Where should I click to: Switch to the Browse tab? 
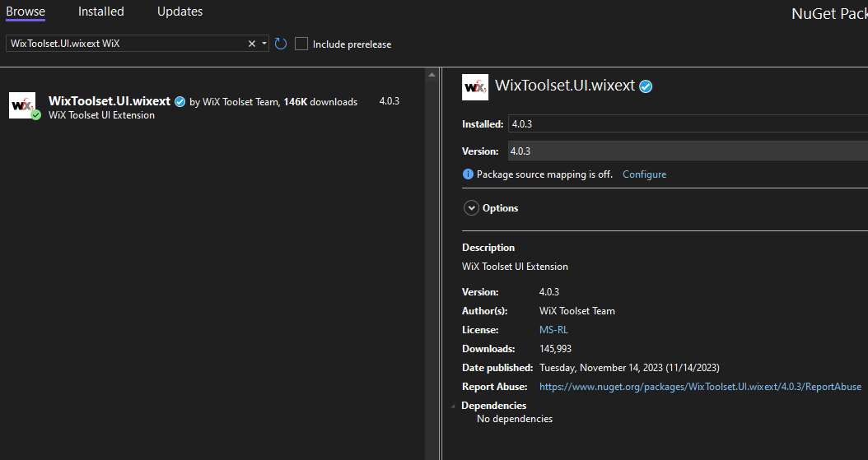[26, 12]
